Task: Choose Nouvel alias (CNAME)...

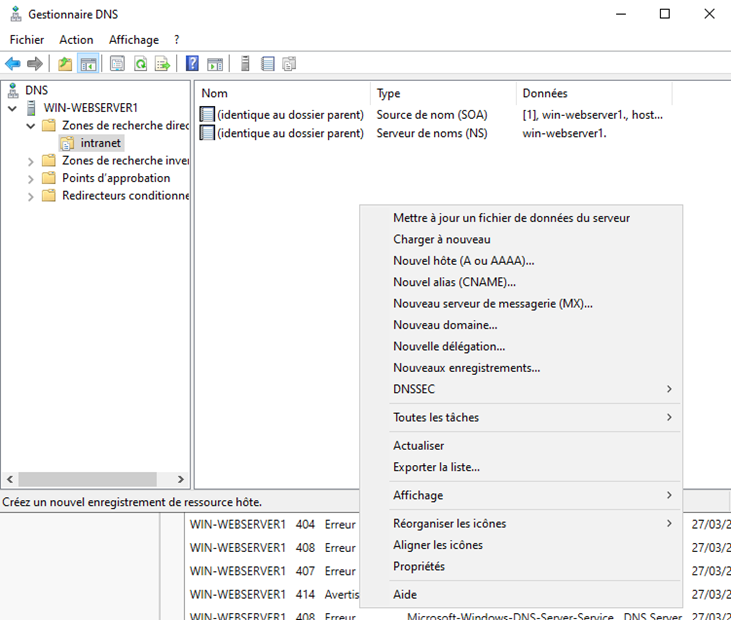Action: (x=521, y=282)
